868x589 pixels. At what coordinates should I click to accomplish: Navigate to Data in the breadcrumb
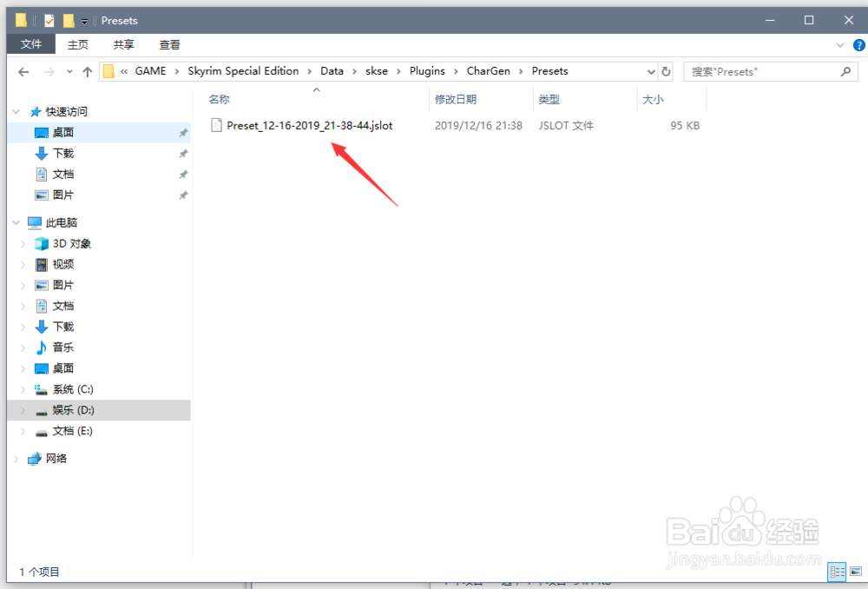332,71
